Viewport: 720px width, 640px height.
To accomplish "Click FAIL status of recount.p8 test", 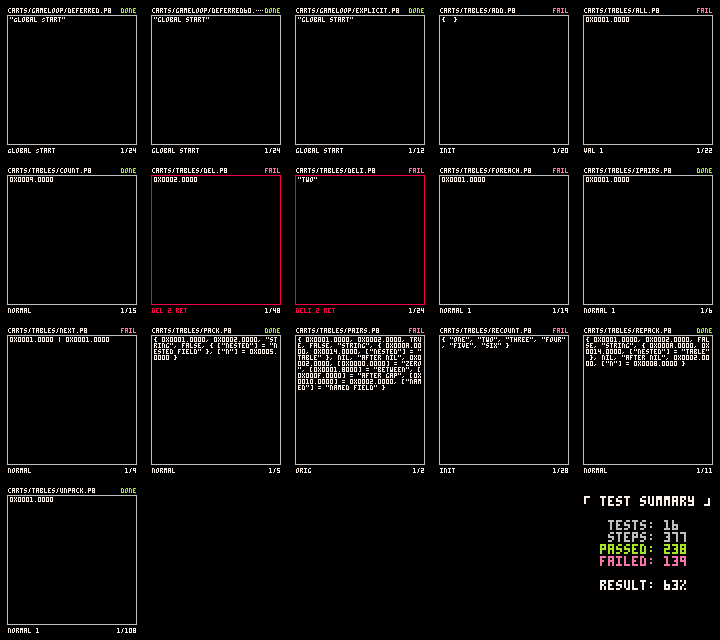I will coord(560,331).
